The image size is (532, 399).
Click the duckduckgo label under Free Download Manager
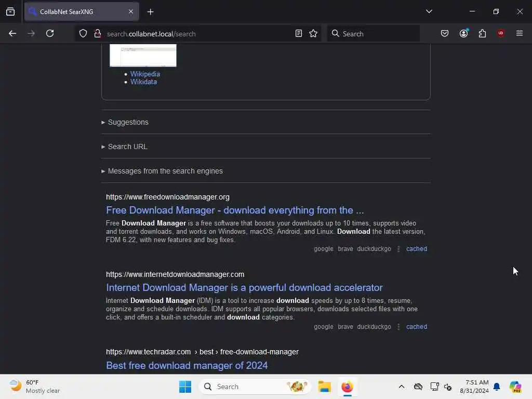coord(374,249)
